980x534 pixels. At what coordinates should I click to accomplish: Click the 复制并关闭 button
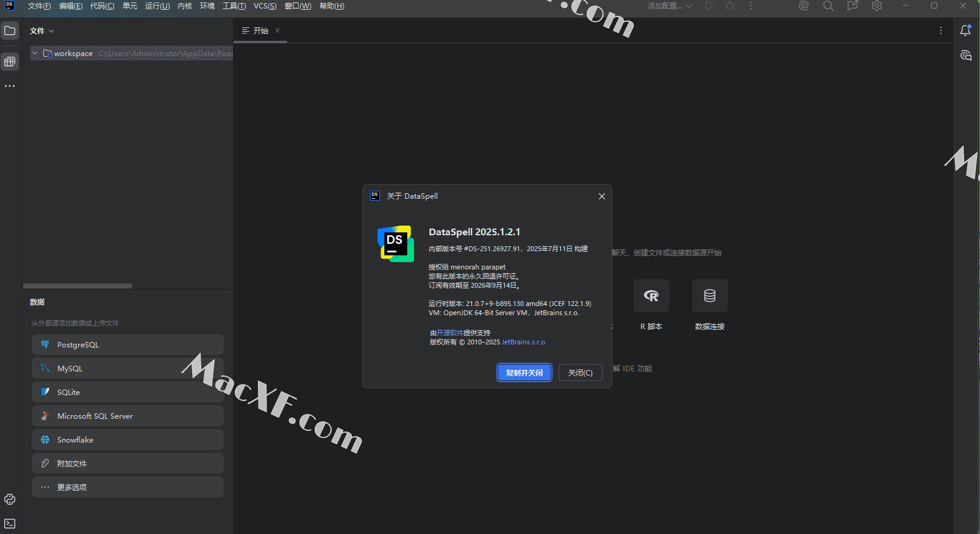[524, 372]
